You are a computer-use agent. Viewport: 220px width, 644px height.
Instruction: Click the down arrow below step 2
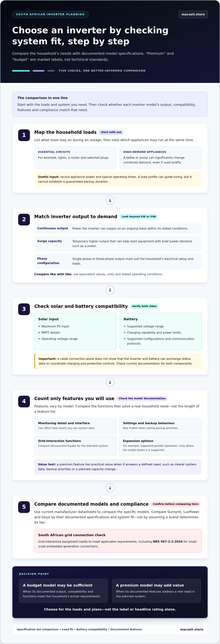[110, 290]
